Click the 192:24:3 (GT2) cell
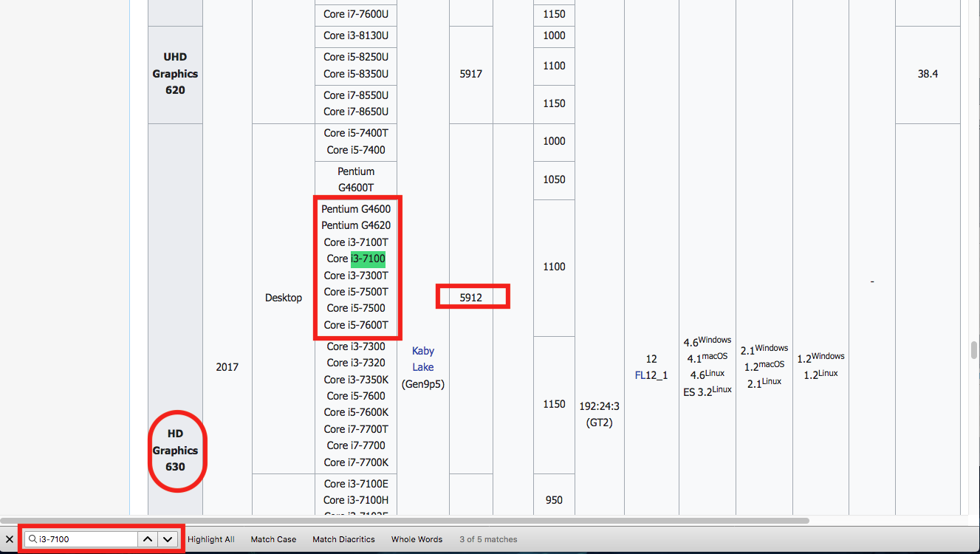Image resolution: width=980 pixels, height=554 pixels. (x=600, y=414)
